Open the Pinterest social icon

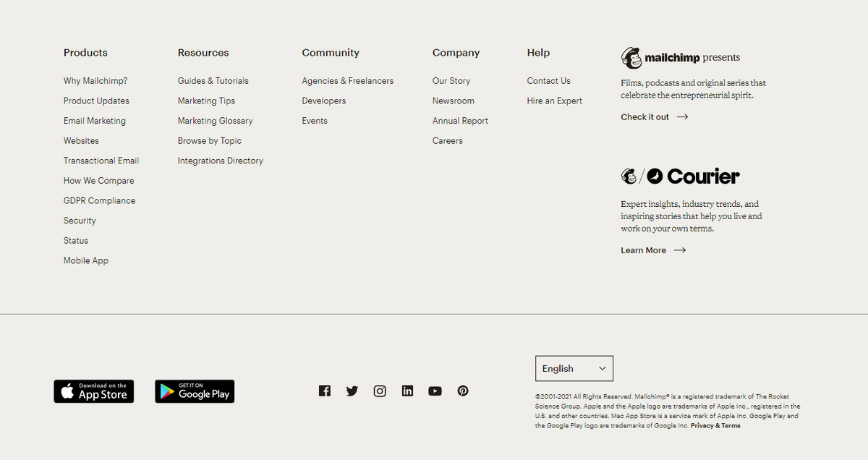[463, 391]
